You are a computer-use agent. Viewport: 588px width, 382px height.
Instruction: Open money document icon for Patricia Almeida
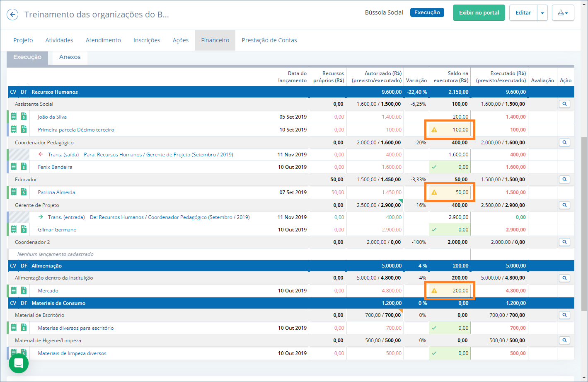click(24, 192)
